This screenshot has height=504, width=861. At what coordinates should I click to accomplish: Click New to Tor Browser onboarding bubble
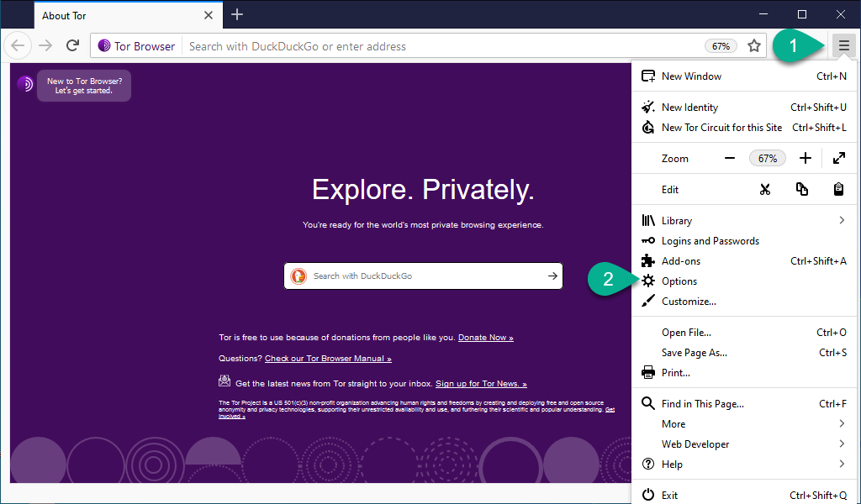pos(84,86)
